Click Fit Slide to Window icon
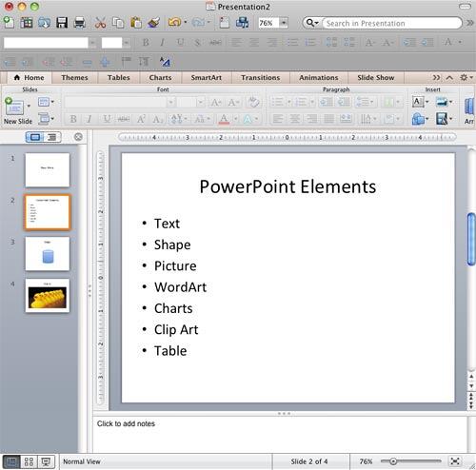476x470 pixels. coord(455,461)
